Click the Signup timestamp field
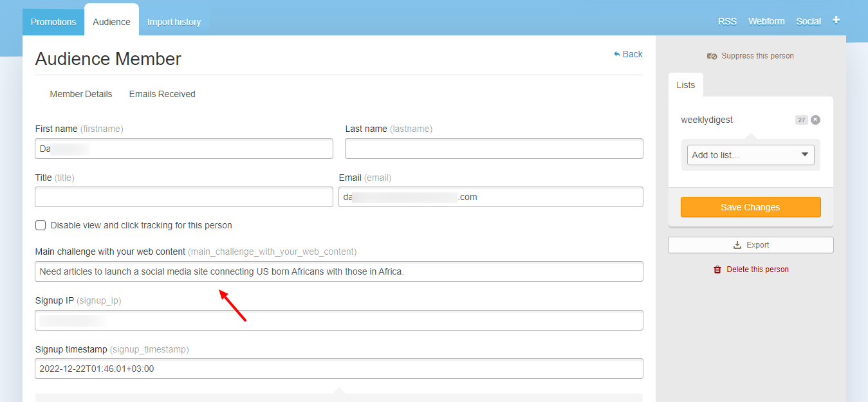This screenshot has width=868, height=402. 339,369
